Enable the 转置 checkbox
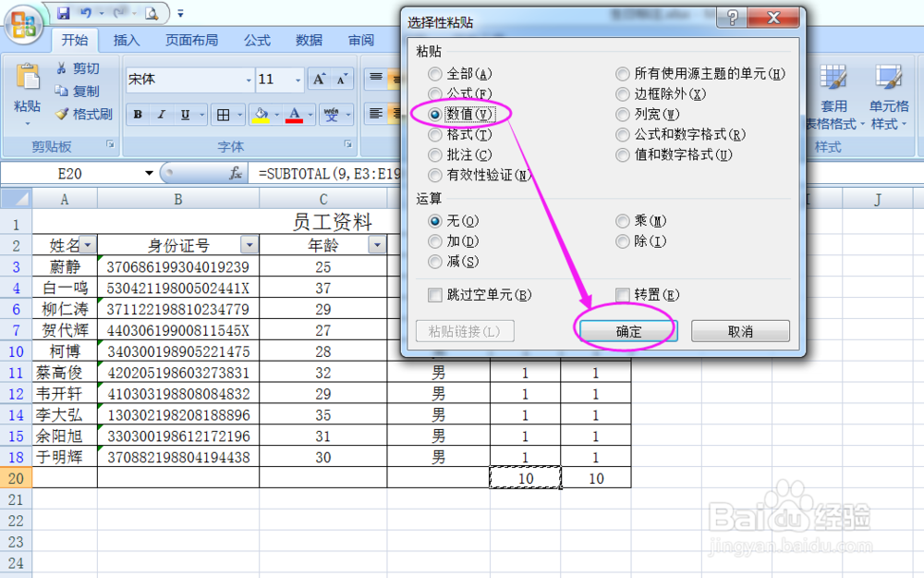924x578 pixels. click(621, 294)
